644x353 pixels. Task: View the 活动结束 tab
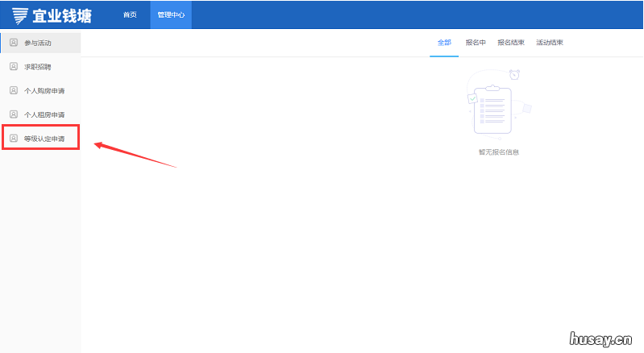pos(549,43)
